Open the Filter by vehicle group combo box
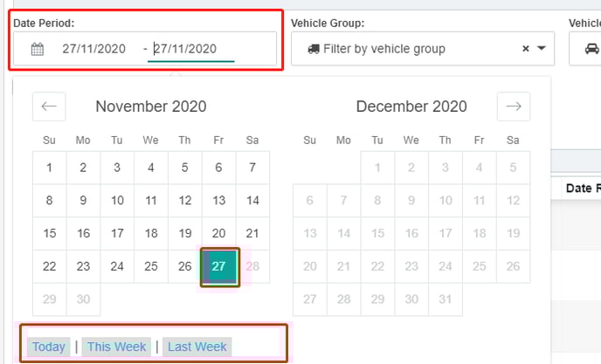 coord(423,49)
